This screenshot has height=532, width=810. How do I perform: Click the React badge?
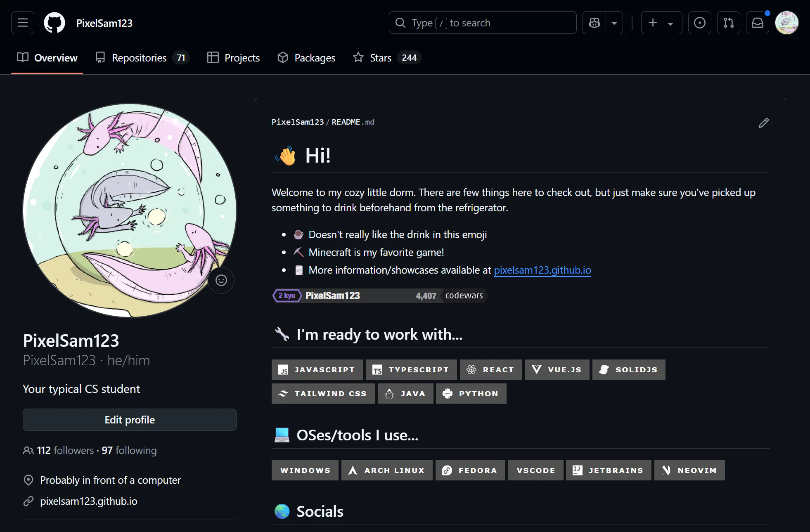point(491,369)
